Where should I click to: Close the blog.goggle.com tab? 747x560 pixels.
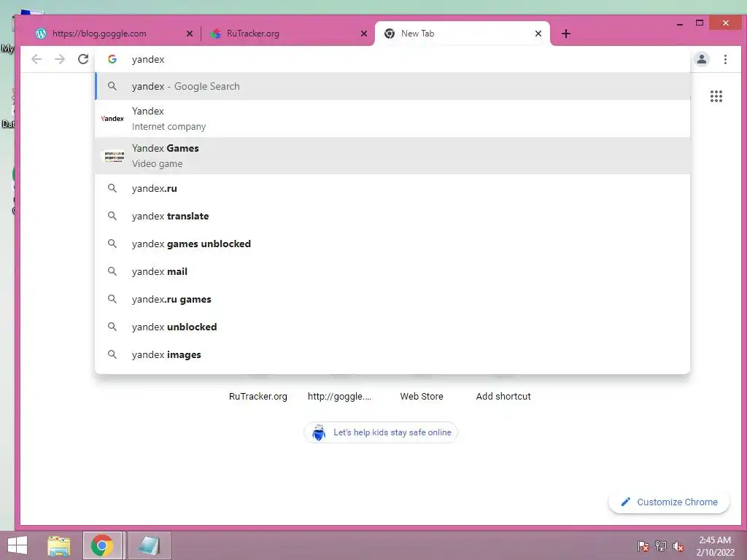[189, 34]
